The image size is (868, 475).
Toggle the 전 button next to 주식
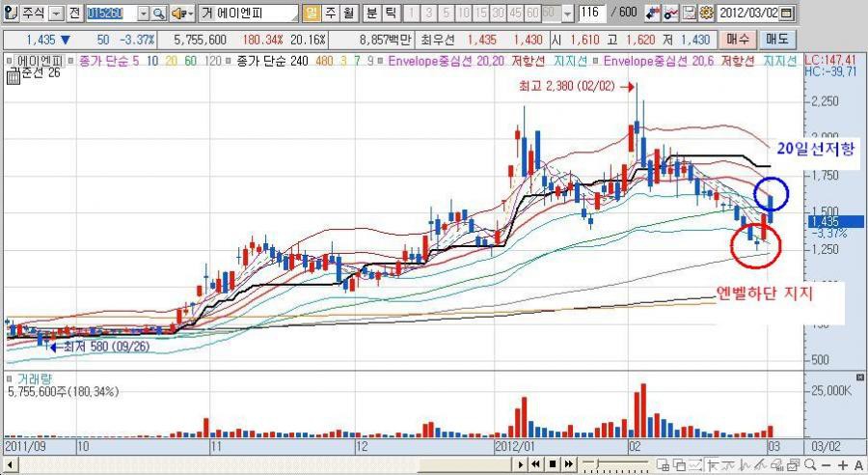pyautogui.click(x=74, y=14)
